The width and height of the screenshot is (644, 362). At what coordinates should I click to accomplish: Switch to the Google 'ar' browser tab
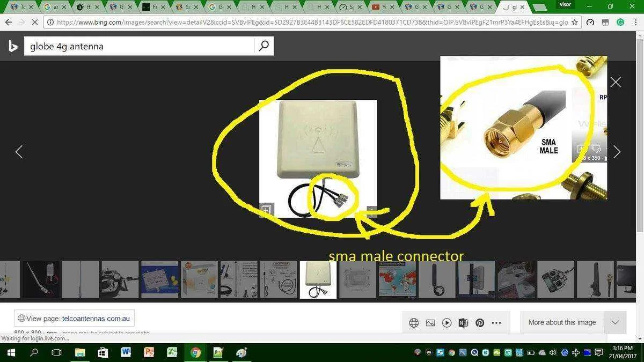[x=55, y=7]
